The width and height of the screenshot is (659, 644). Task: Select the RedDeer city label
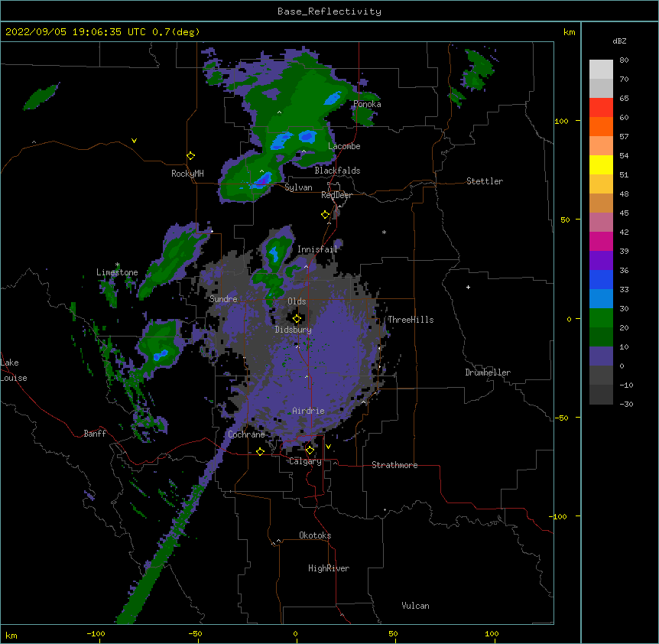[336, 195]
